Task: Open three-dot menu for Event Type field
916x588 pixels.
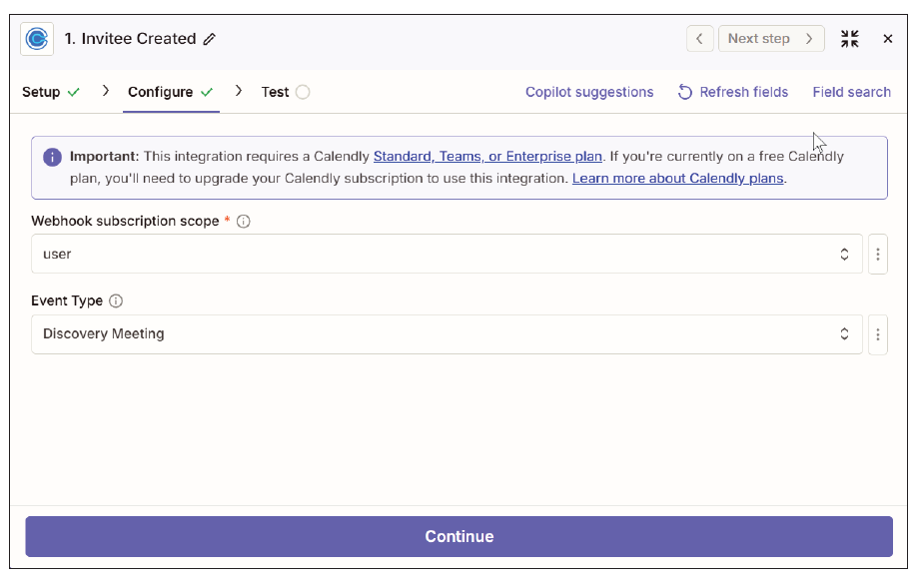Action: (877, 334)
